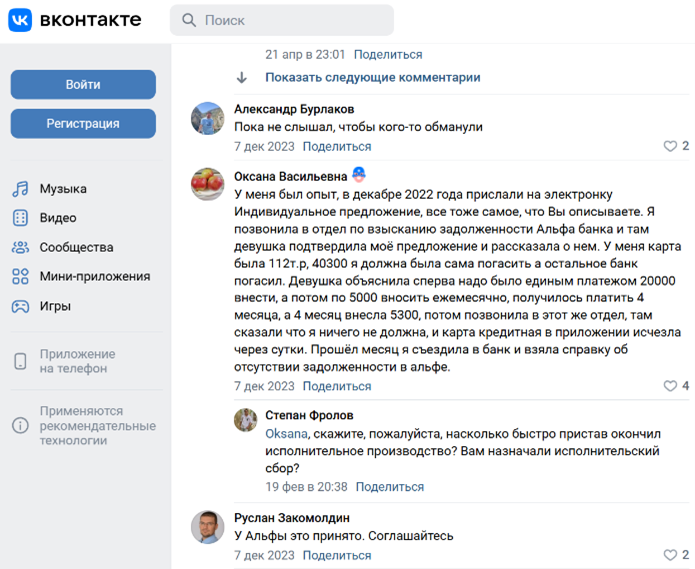Select Игры in the sidebar menu
Screen dimensions: 695x569
click(x=55, y=306)
